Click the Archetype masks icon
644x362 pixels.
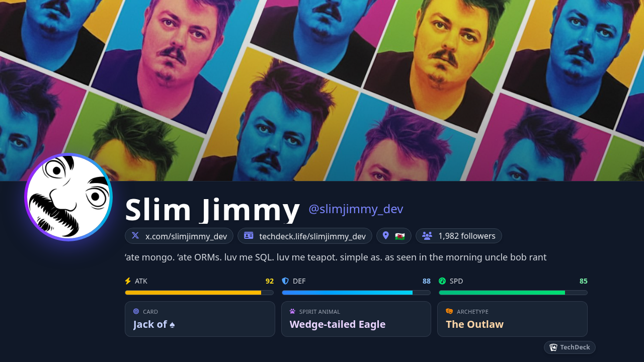pyautogui.click(x=449, y=311)
